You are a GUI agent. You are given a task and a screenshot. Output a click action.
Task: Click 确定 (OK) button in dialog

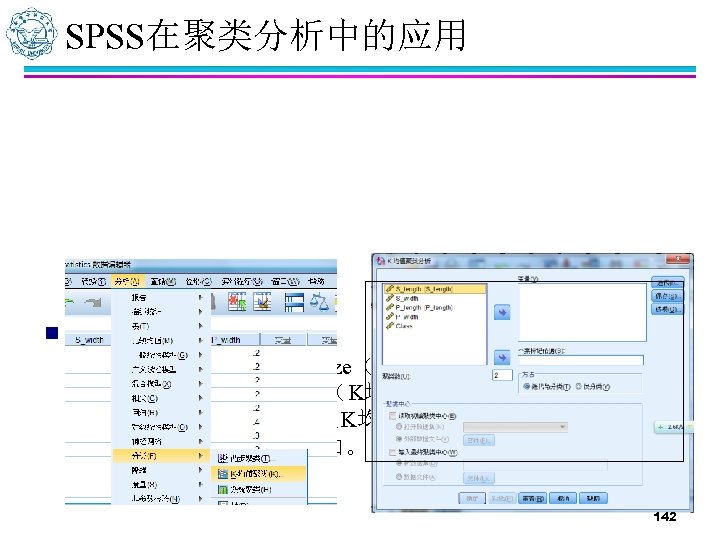[x=472, y=498]
